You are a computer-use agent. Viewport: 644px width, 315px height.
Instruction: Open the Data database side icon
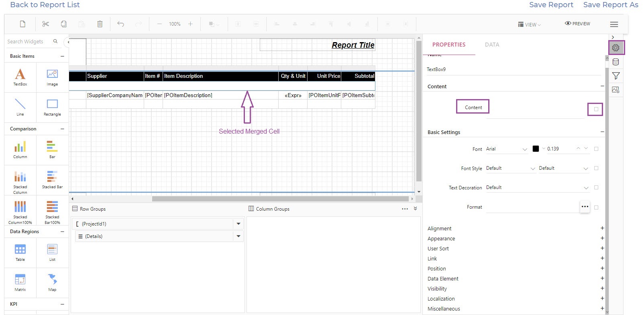[x=616, y=62]
